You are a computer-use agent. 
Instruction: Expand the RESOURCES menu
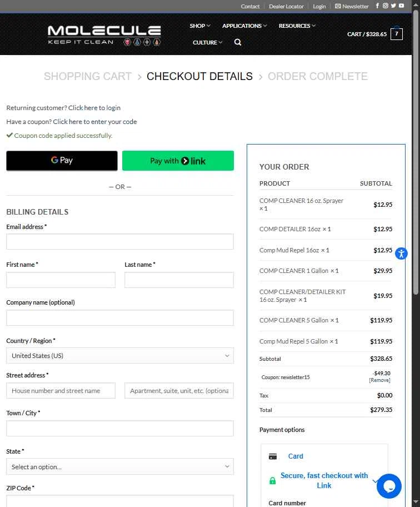pyautogui.click(x=297, y=26)
